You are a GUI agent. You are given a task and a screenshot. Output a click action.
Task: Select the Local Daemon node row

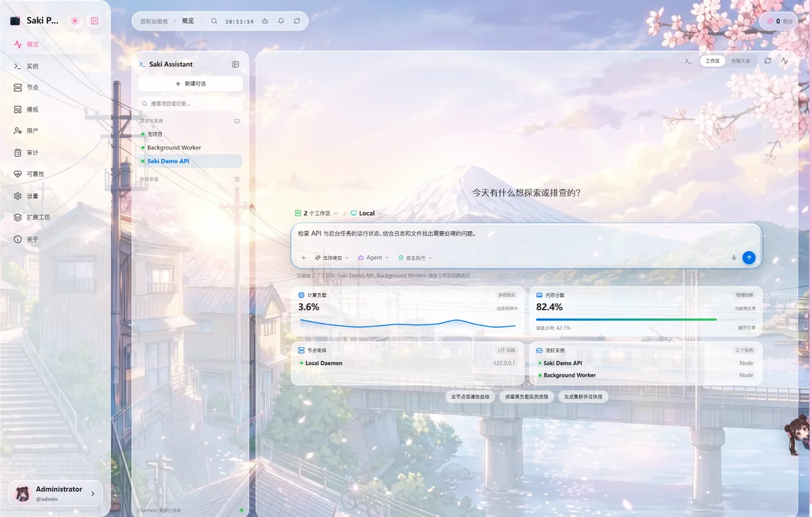click(407, 363)
